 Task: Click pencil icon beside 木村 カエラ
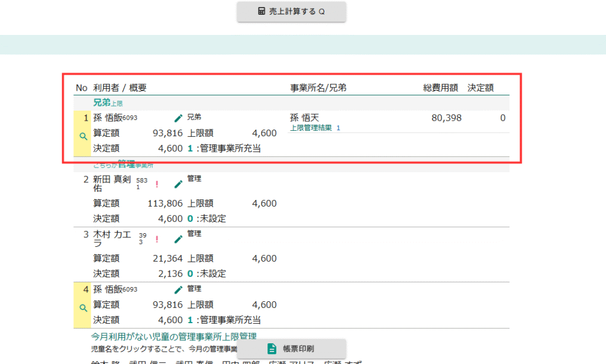[178, 239]
